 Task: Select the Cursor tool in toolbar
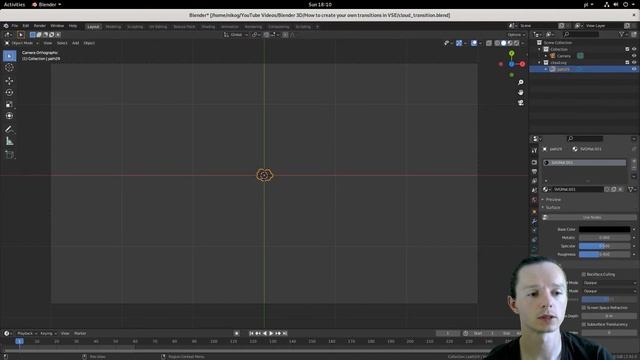point(9,68)
